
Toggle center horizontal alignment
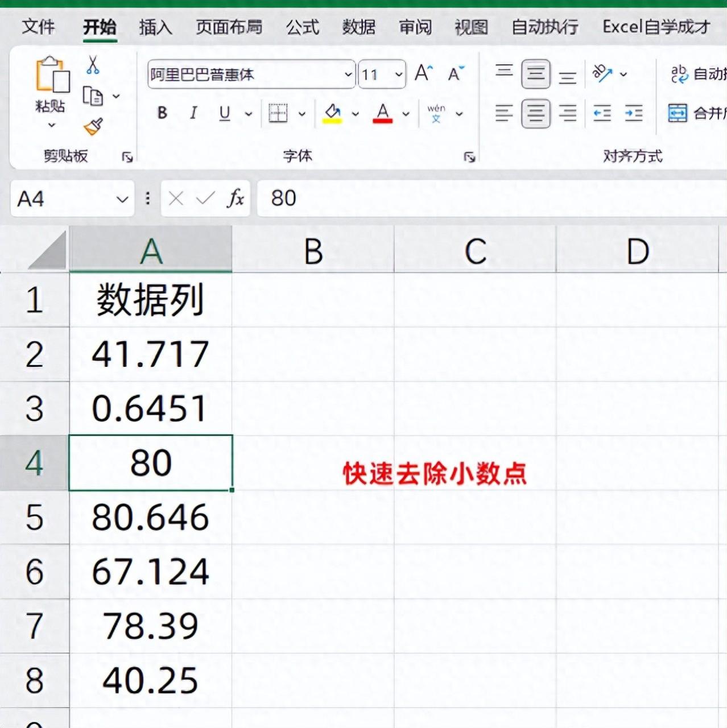coord(536,114)
